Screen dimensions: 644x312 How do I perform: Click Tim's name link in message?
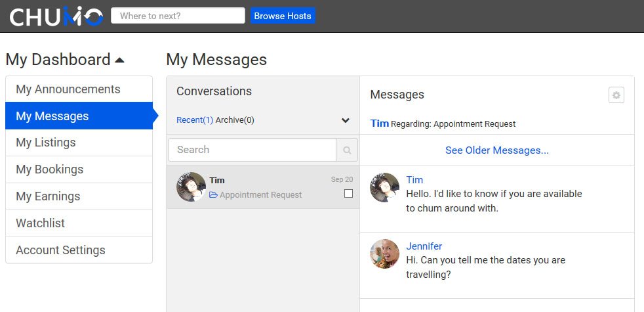click(414, 180)
